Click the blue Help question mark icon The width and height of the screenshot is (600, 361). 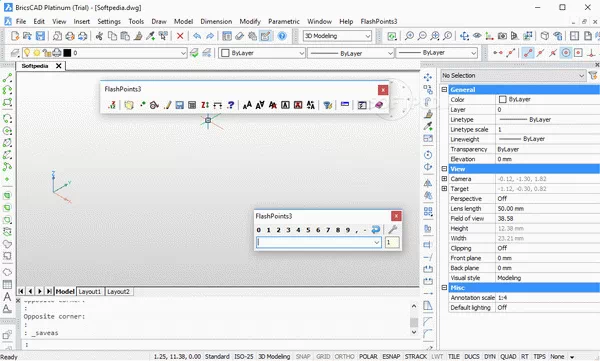tap(282, 36)
